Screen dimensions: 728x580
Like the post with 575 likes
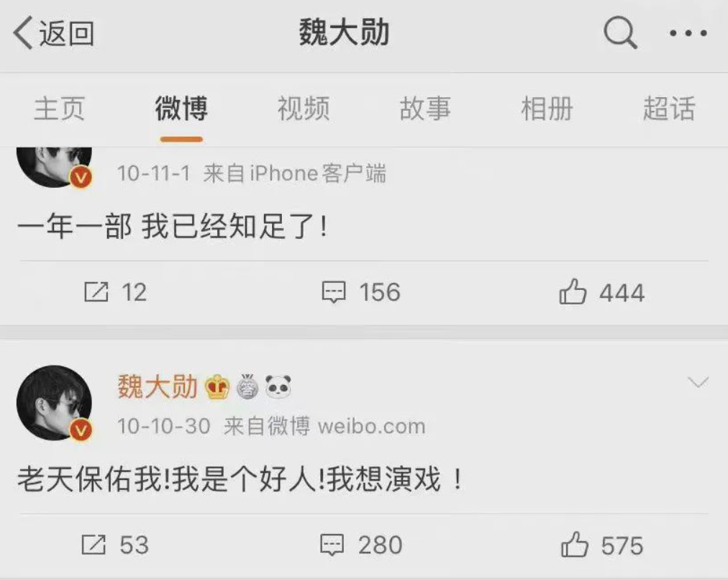point(602,545)
